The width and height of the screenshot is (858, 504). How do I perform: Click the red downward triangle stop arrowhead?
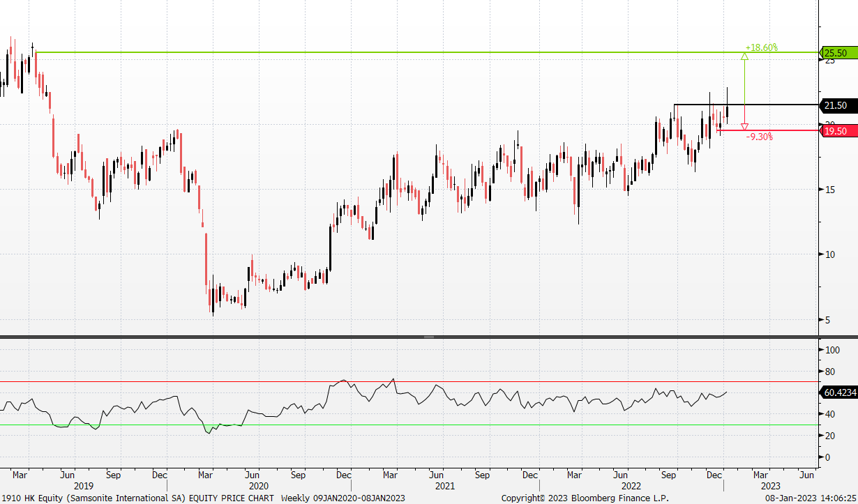point(744,127)
